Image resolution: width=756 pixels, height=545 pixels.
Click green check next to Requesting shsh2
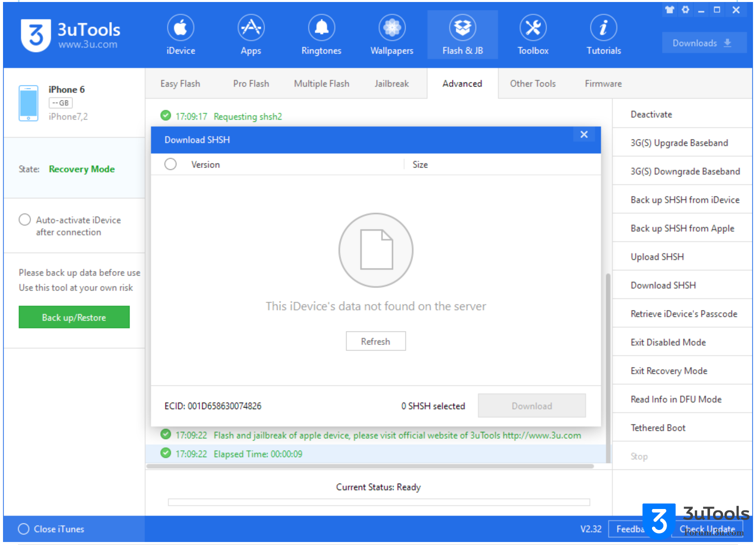click(x=165, y=115)
